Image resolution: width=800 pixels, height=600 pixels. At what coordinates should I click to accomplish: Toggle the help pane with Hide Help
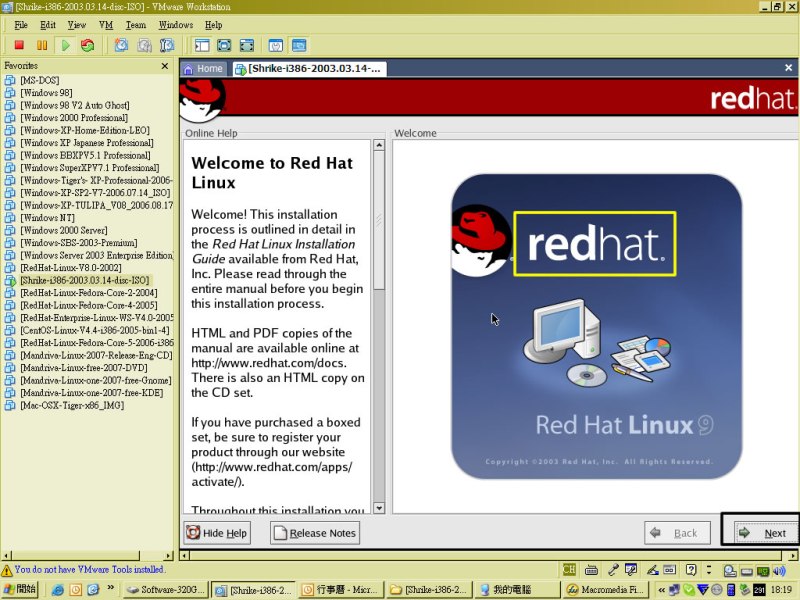217,533
